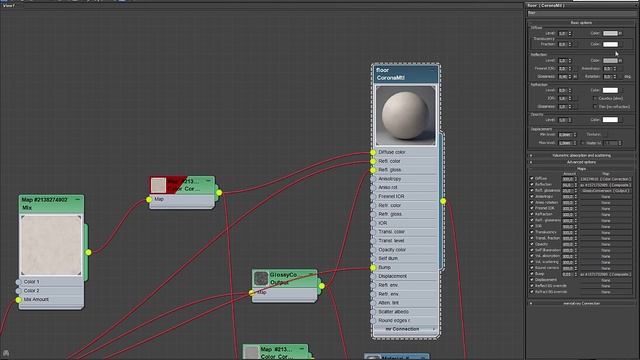Click the Displacement Max level field
Image resolution: width=640 pixels, height=360 pixels.
point(565,143)
